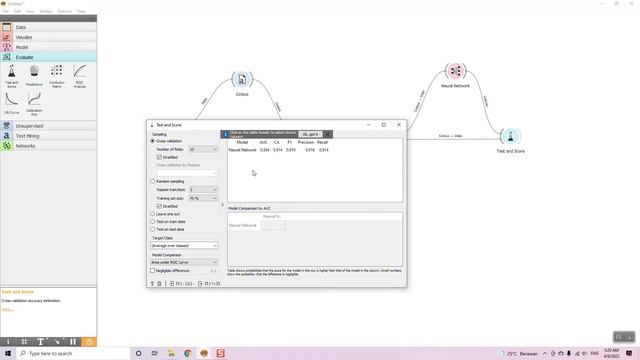The width and height of the screenshot is (640, 360).
Task: Select the Neural Network row in results table
Action: [x=279, y=150]
